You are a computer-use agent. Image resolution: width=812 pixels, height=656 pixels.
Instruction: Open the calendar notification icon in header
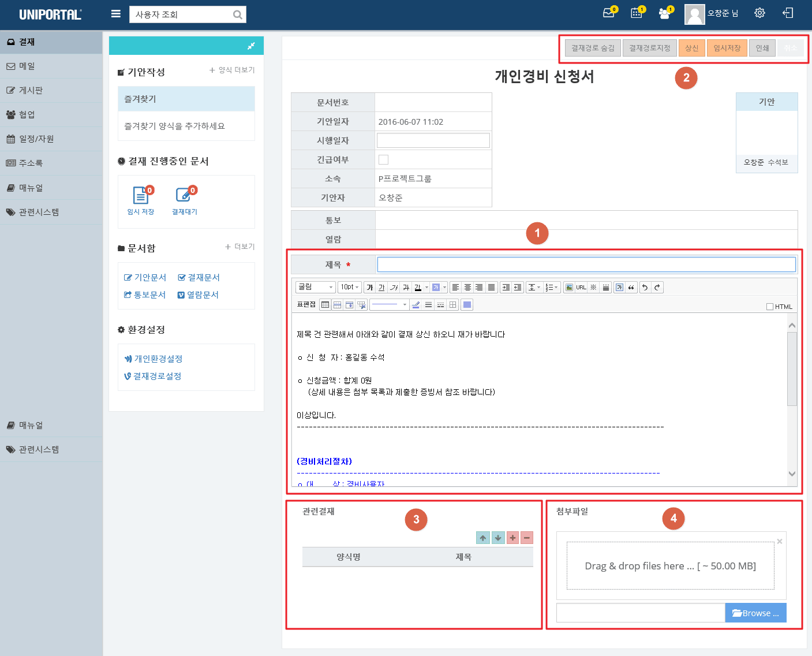(637, 13)
